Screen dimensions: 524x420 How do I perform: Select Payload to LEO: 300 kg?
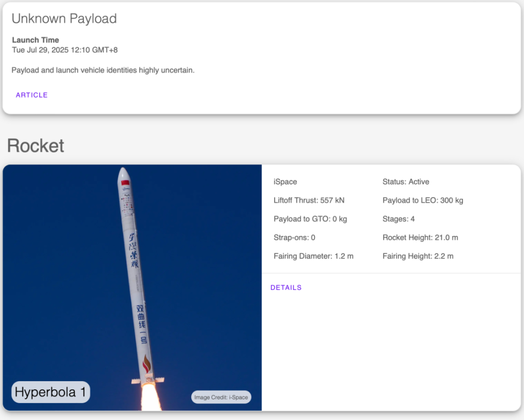(422, 200)
